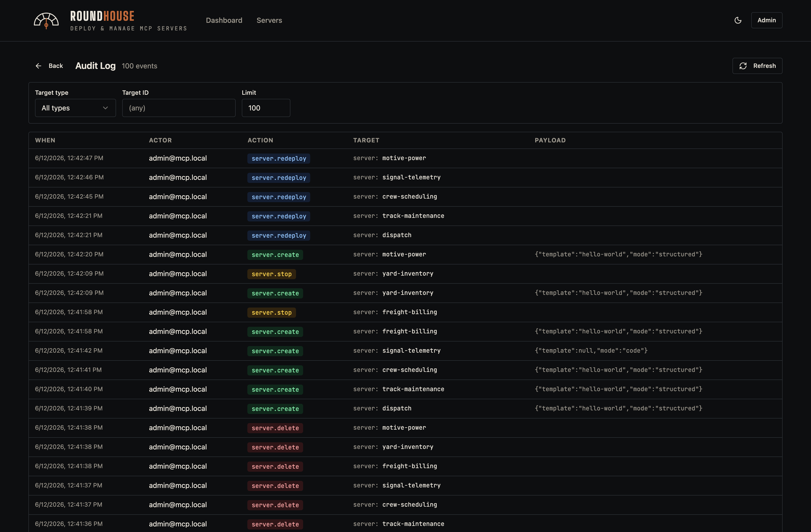Open the Servers nav item
Image resolution: width=811 pixels, height=532 pixels.
[x=269, y=21]
